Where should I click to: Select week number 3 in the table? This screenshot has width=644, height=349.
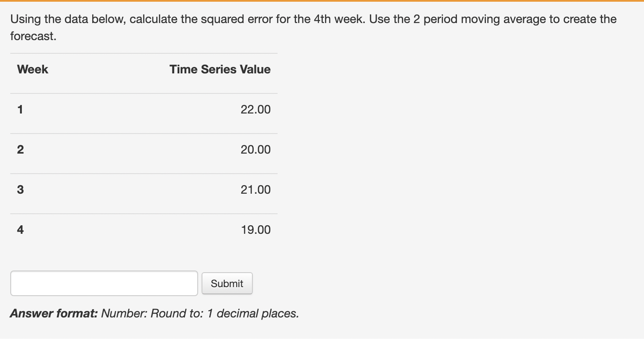click(x=20, y=189)
